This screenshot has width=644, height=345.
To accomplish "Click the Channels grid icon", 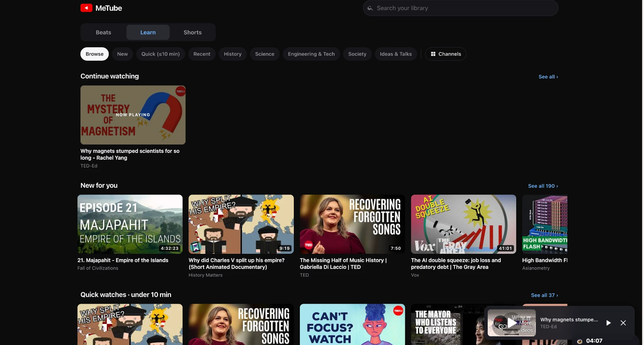I will tap(433, 54).
